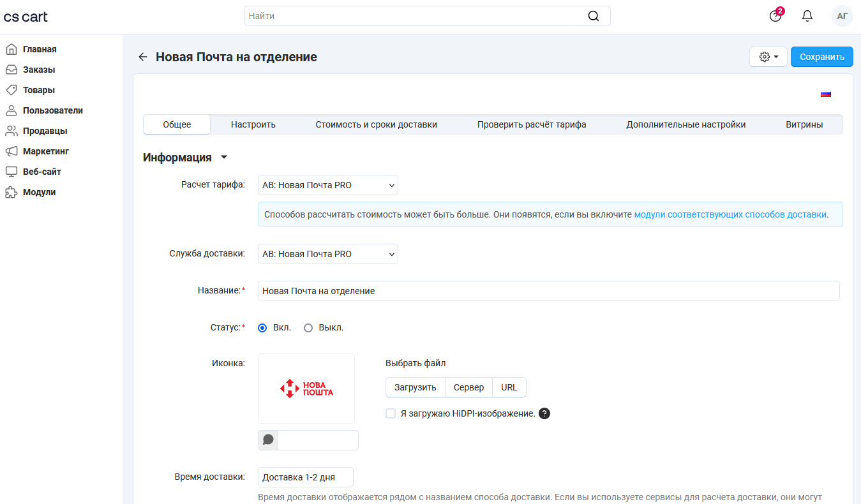The image size is (861, 504).
Task: Open the Расчет тарифа dropdown
Action: click(327, 186)
